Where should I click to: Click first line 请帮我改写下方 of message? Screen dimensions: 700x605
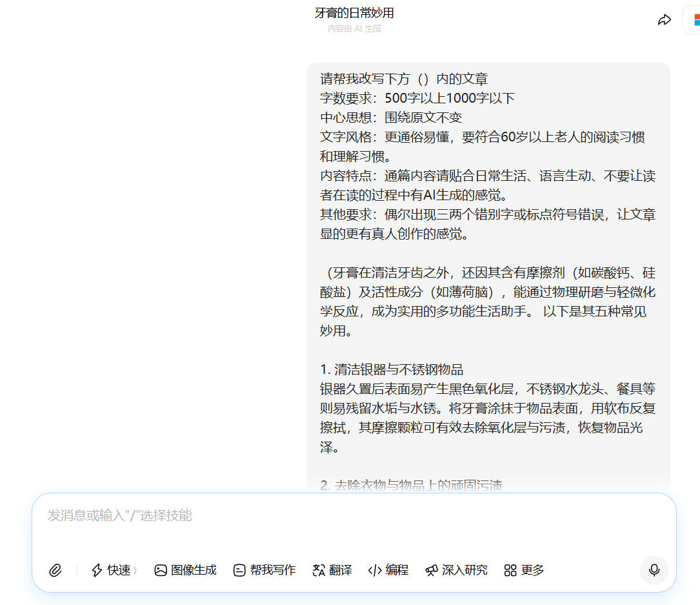coord(404,79)
